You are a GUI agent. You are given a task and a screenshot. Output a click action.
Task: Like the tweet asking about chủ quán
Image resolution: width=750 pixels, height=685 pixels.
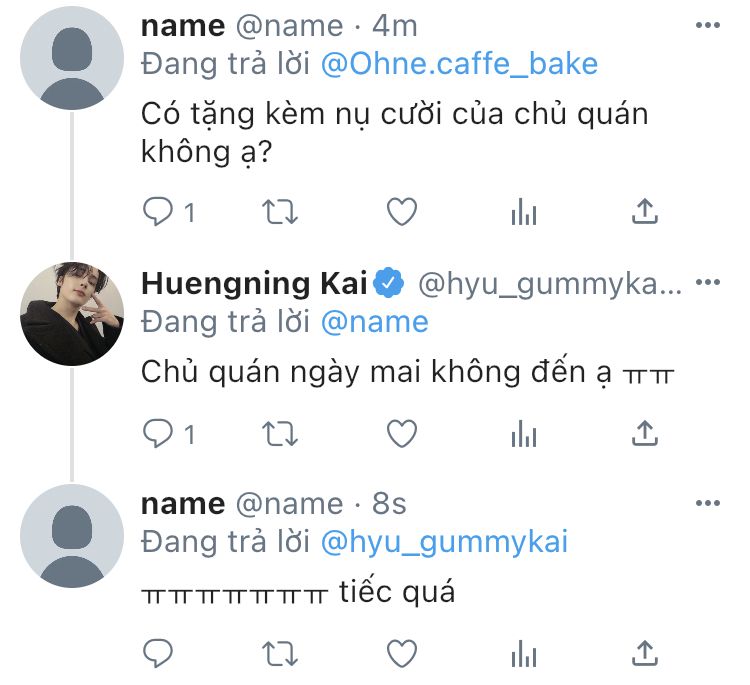click(401, 212)
